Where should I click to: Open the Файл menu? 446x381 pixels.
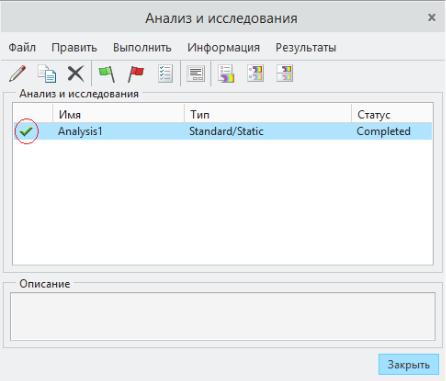[22, 47]
